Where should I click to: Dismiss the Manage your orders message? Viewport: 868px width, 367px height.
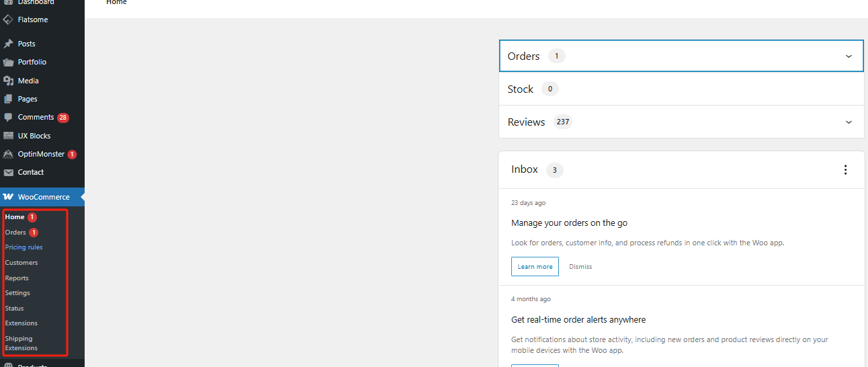click(580, 267)
